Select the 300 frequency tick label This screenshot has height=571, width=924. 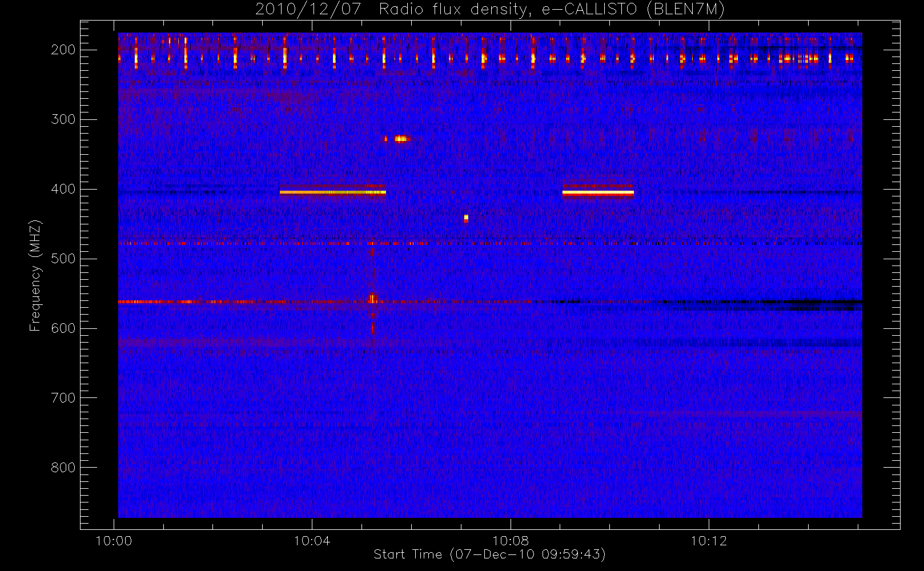click(x=63, y=119)
